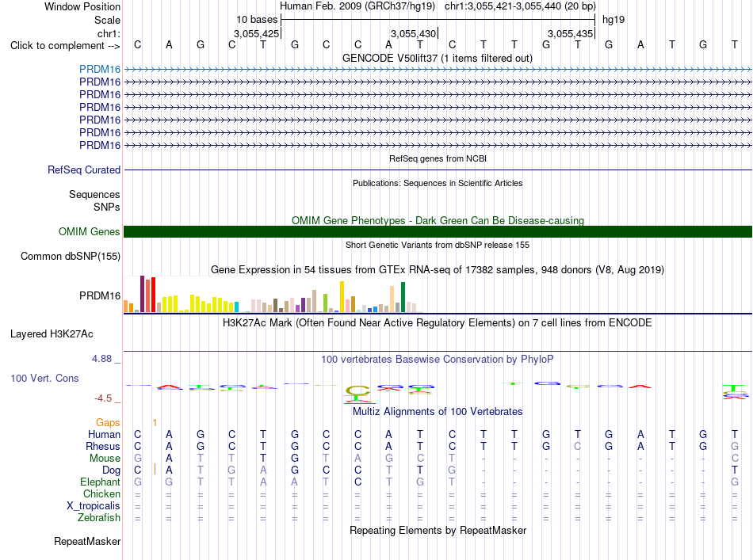Viewport: 753px width, 560px height.
Task: Click the Scale track label
Action: (107, 20)
